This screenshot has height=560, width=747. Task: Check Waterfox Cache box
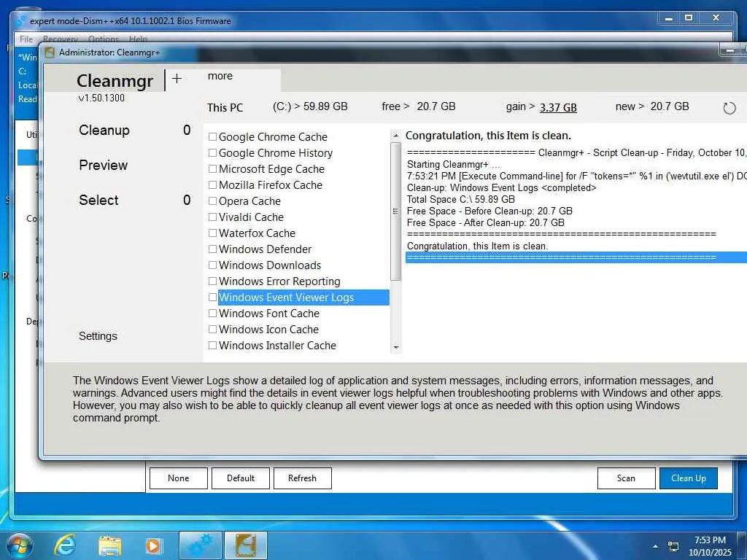coord(212,233)
